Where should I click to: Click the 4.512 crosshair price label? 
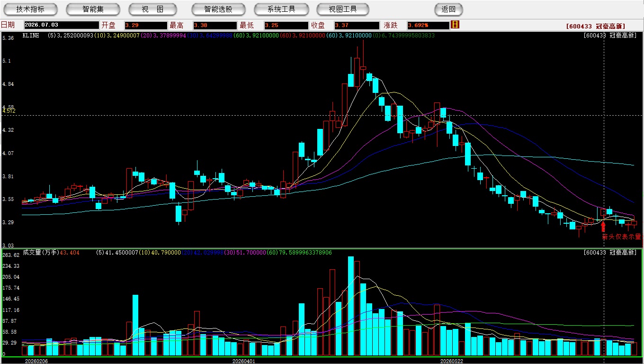click(9, 111)
